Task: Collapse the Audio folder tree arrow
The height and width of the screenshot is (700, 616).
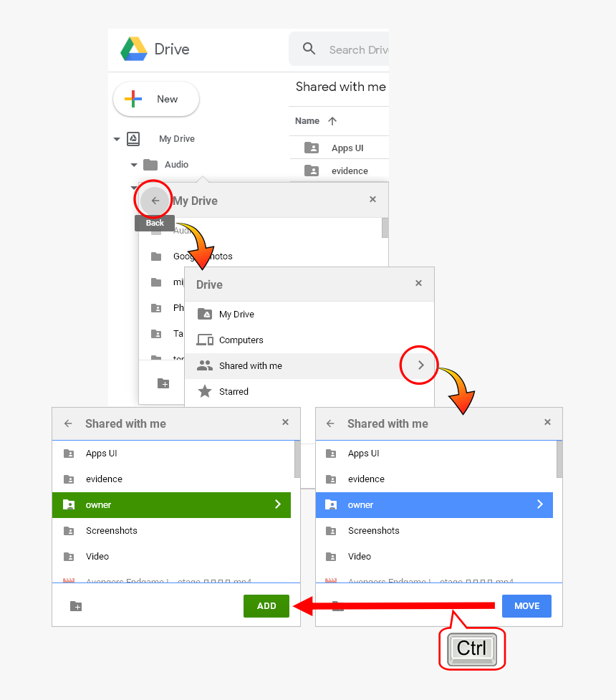Action: (134, 166)
